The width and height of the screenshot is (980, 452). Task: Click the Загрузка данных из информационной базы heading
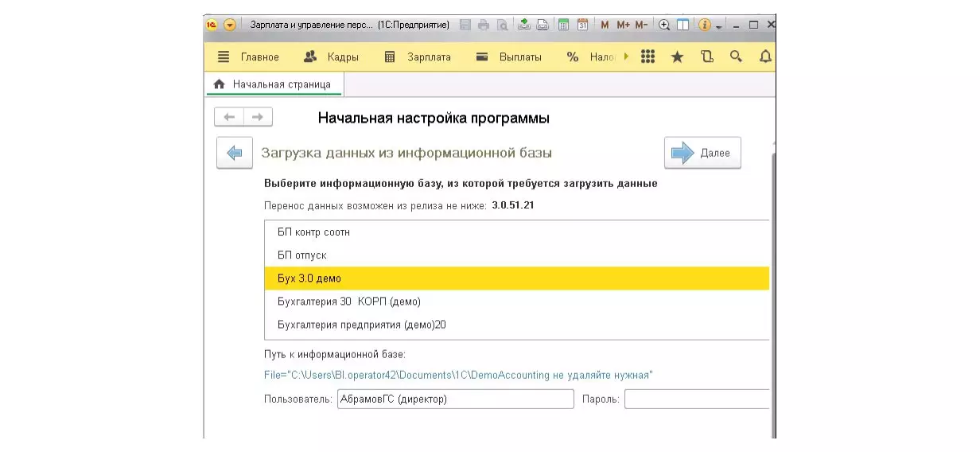[x=406, y=152]
